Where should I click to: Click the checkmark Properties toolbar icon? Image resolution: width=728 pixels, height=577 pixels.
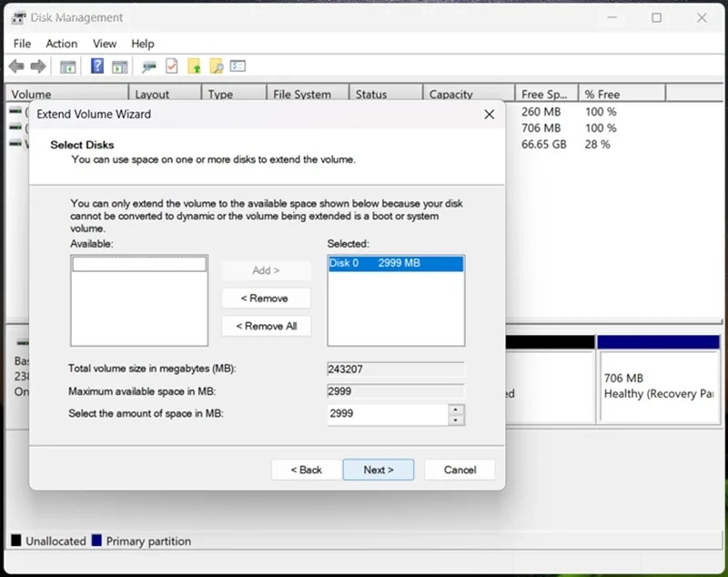point(172,66)
